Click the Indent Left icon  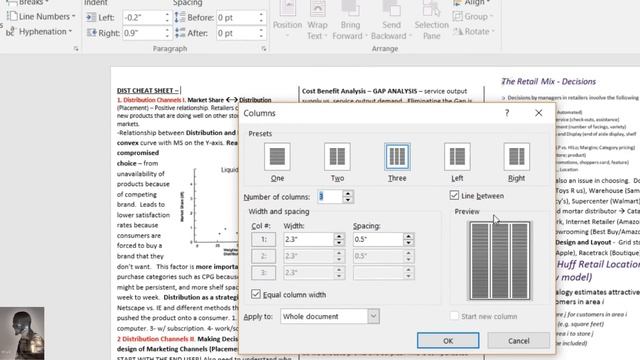click(91, 18)
